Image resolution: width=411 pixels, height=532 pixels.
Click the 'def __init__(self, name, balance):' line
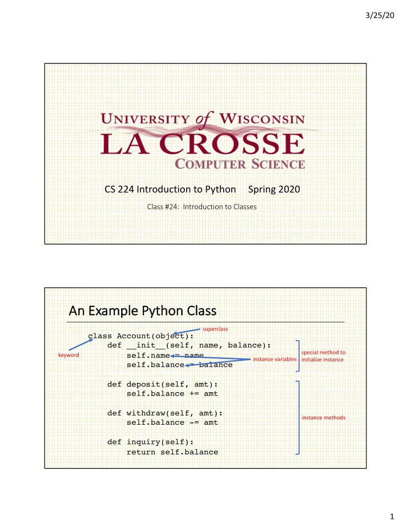point(189,345)
